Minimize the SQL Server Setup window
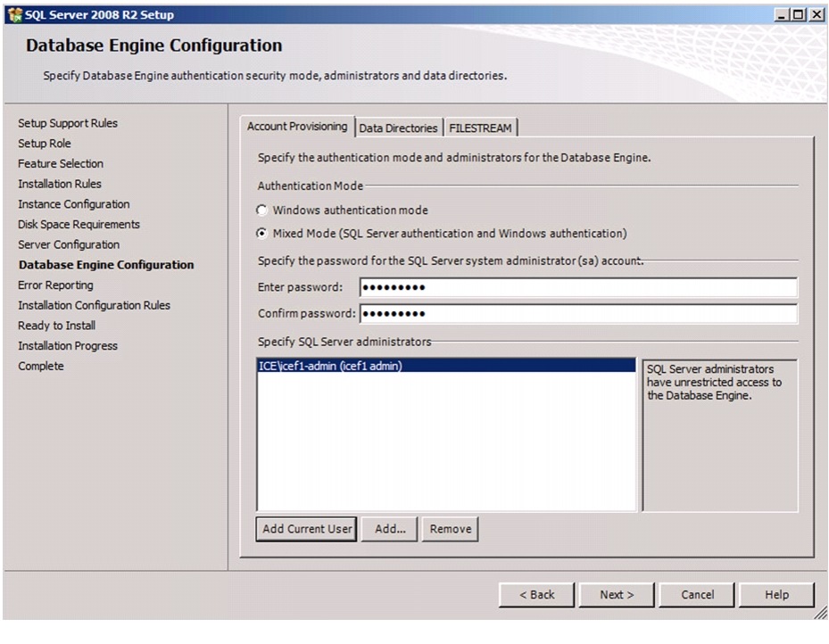The width and height of the screenshot is (829, 644). click(782, 15)
